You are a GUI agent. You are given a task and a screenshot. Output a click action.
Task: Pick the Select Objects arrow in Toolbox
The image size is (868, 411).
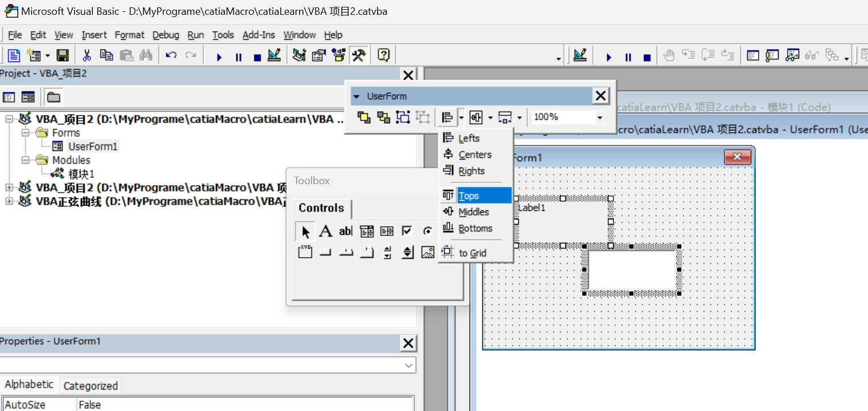(x=305, y=231)
